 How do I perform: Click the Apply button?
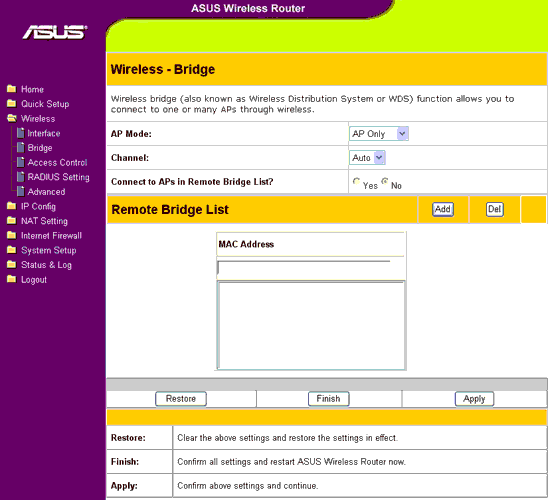coord(474,399)
